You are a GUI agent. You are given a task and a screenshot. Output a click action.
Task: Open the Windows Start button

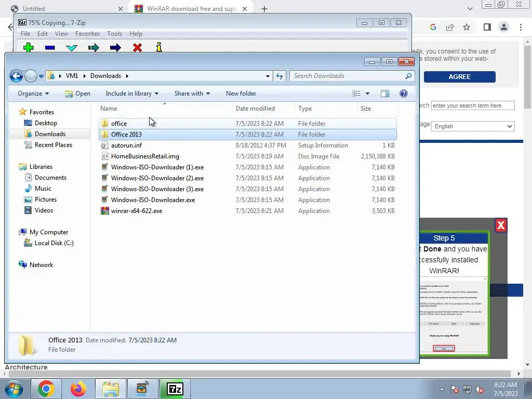(x=14, y=389)
